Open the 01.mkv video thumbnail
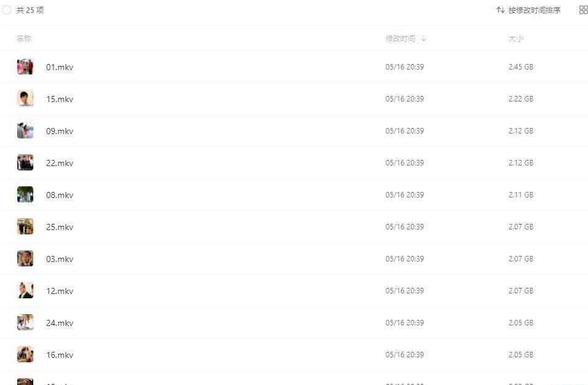The width and height of the screenshot is (588, 385). (25, 66)
